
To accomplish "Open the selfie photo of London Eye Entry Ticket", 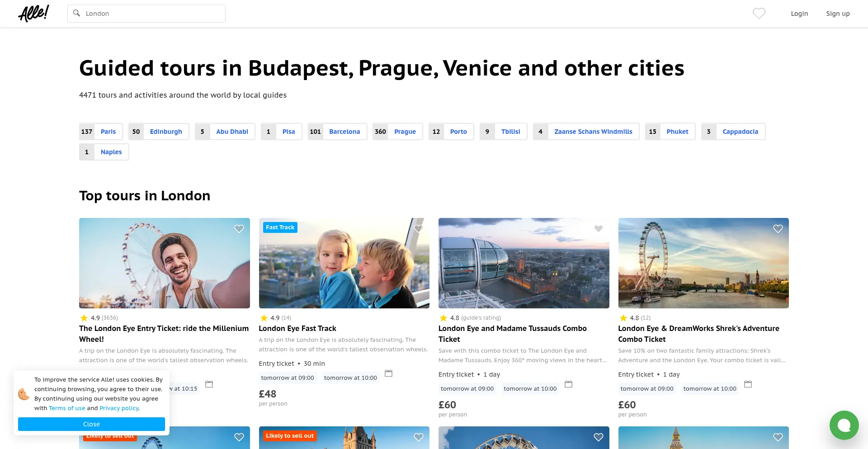I will pyautogui.click(x=165, y=263).
